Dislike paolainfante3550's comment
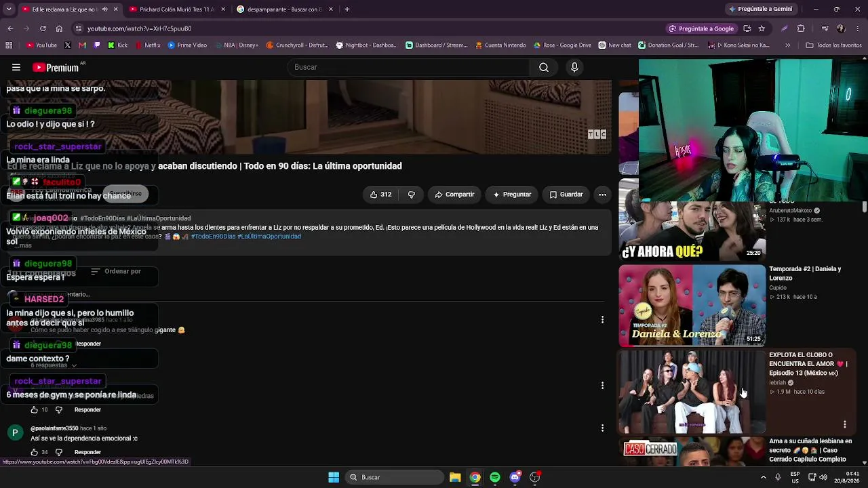868x488 pixels. click(x=58, y=452)
